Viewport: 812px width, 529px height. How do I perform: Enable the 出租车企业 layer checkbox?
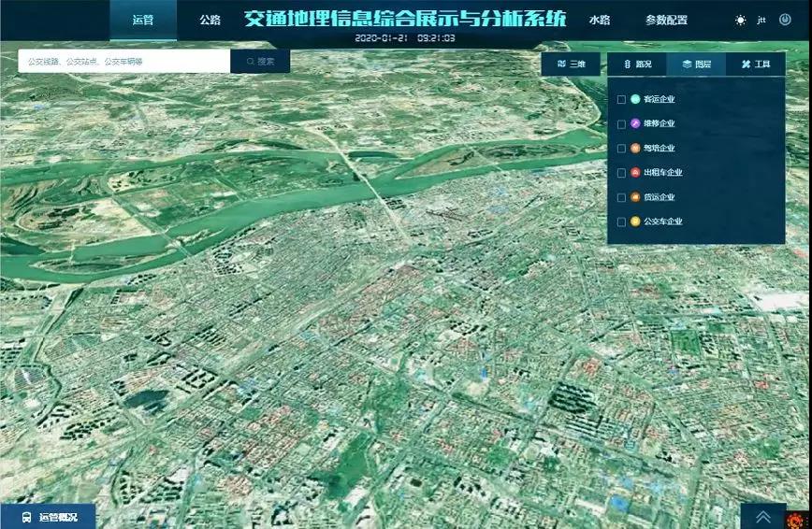(x=621, y=173)
